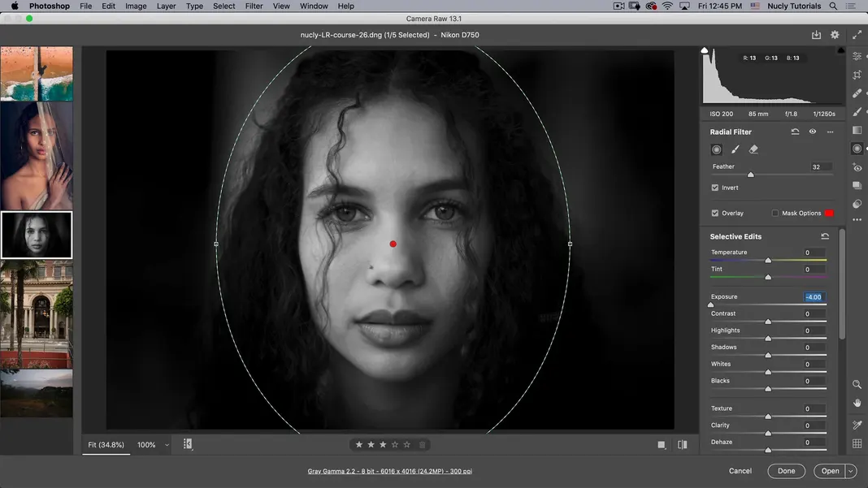
Task: Open the Presets panel icon
Action: point(857,204)
